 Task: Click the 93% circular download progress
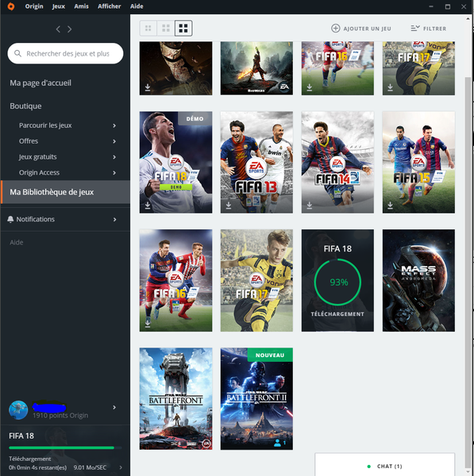point(337,282)
